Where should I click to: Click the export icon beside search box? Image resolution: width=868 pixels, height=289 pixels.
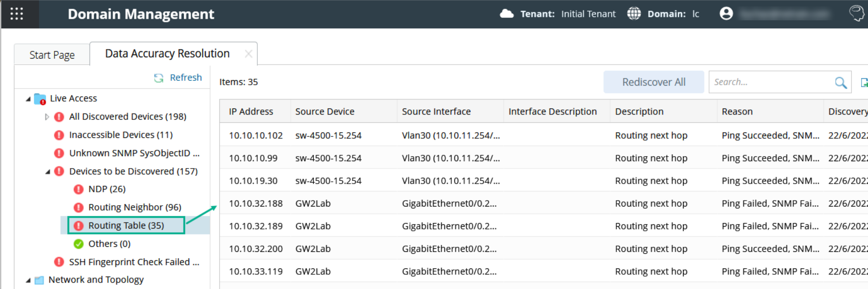click(864, 82)
